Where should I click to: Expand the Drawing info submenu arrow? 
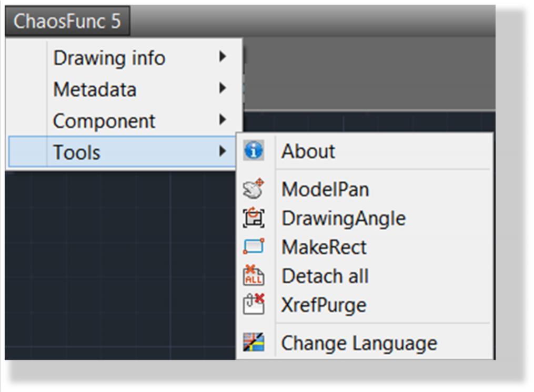223,56
